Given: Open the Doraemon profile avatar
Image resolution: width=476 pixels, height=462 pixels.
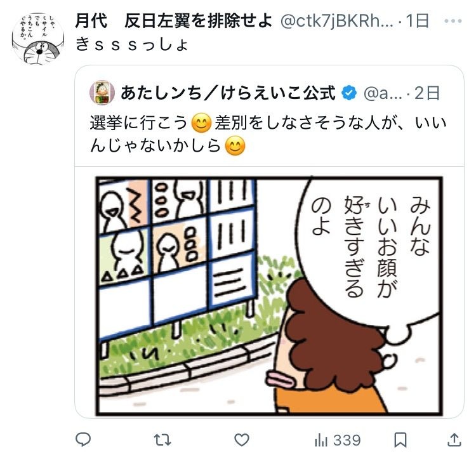Looking at the screenshot, I should pos(38,39).
